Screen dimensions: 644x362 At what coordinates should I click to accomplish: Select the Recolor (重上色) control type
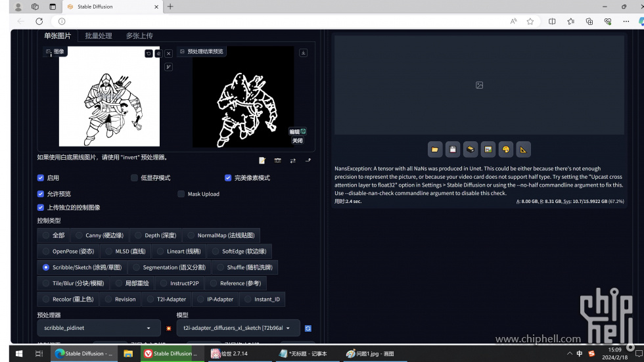point(68,299)
